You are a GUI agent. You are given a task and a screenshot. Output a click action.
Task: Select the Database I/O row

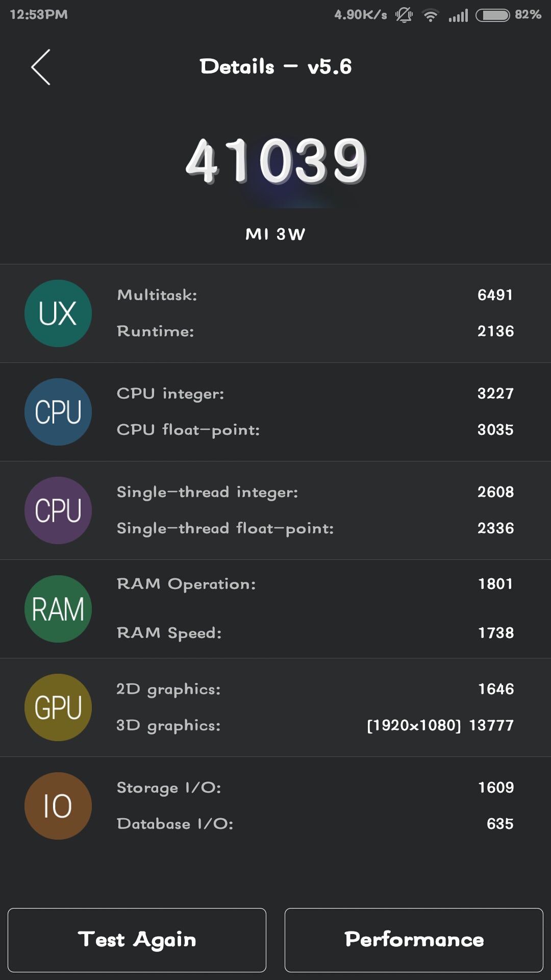315,824
